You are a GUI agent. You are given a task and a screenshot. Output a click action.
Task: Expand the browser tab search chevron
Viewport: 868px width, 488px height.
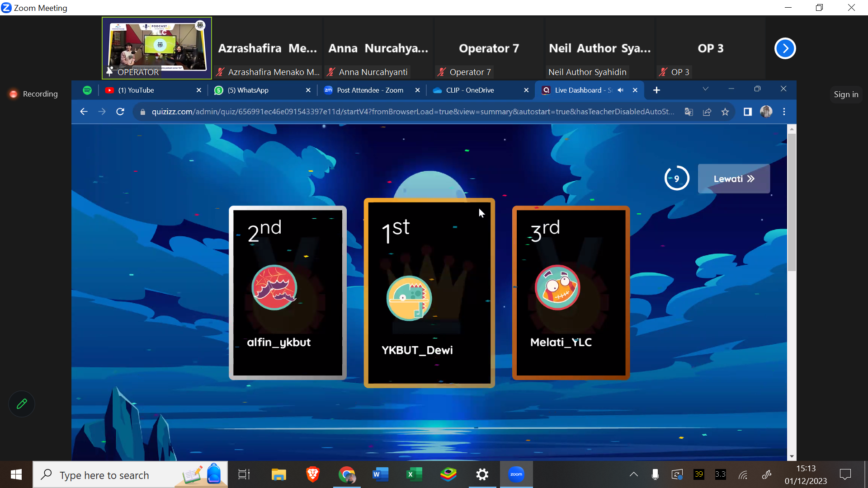point(705,89)
